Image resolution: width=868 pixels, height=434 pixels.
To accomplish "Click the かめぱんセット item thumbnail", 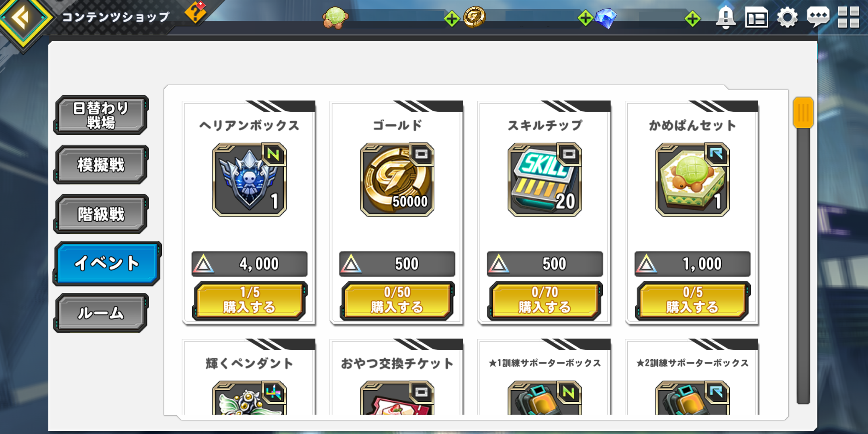I will click(x=692, y=180).
